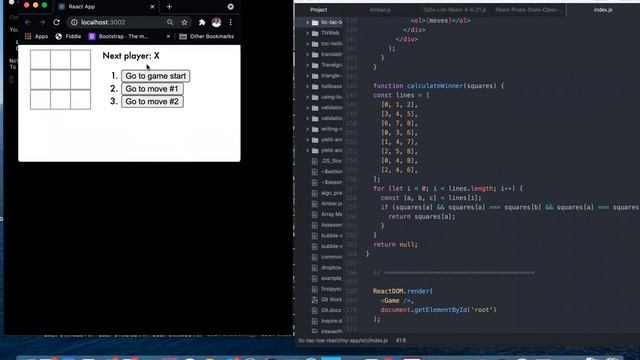The width and height of the screenshot is (640, 360).
Task: Bookmark this page with the star icon
Action: pyautogui.click(x=184, y=22)
